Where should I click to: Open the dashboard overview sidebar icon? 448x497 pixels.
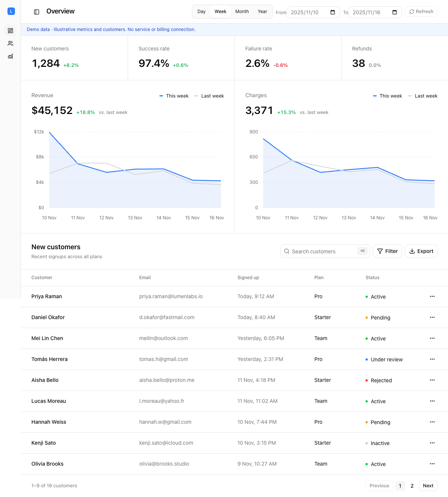[x=10, y=31]
